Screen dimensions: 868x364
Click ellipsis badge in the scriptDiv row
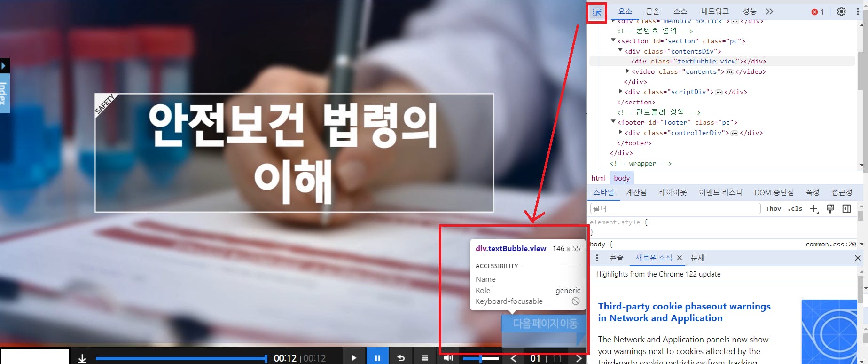click(719, 92)
